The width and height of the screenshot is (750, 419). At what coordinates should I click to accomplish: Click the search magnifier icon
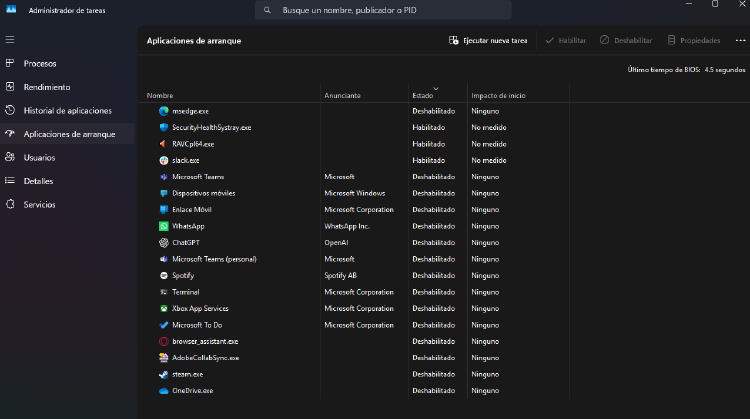267,10
